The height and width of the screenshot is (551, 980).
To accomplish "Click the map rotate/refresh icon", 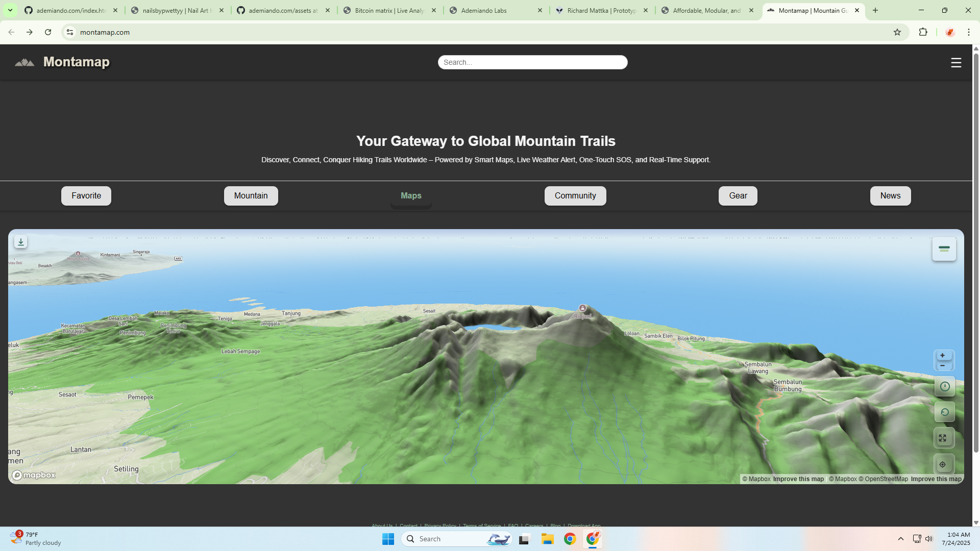I will (x=944, y=412).
